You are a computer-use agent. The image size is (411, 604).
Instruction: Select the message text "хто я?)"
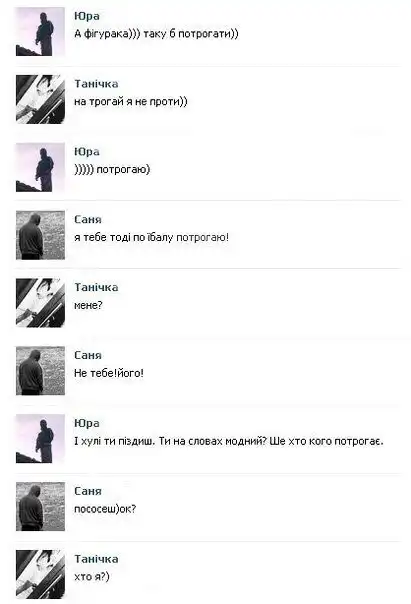pos(92,577)
